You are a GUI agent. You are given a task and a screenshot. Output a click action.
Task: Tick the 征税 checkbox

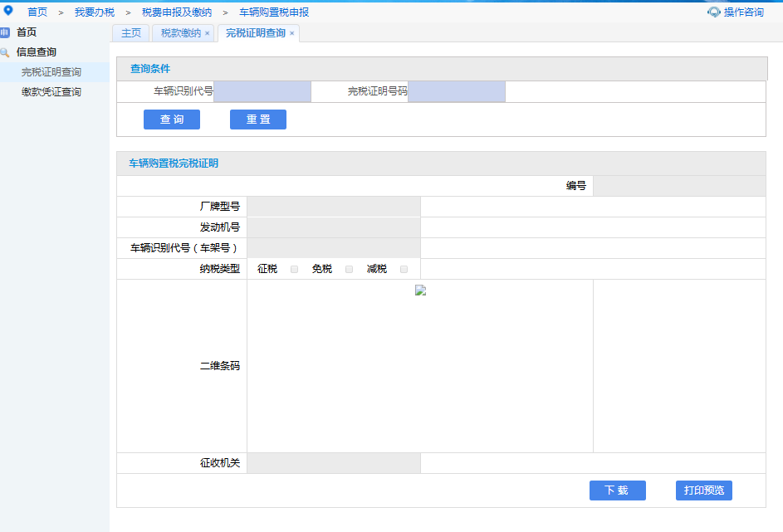(x=294, y=270)
